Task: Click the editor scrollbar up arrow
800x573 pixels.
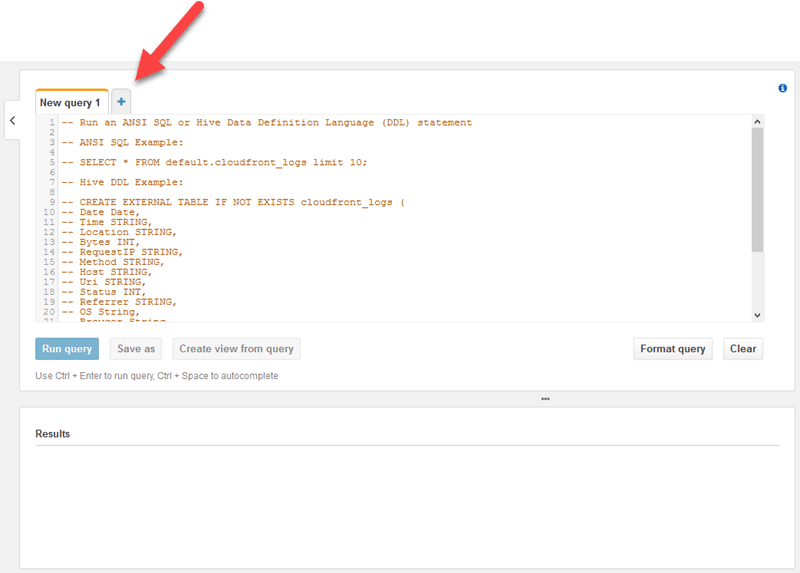Action: [757, 121]
